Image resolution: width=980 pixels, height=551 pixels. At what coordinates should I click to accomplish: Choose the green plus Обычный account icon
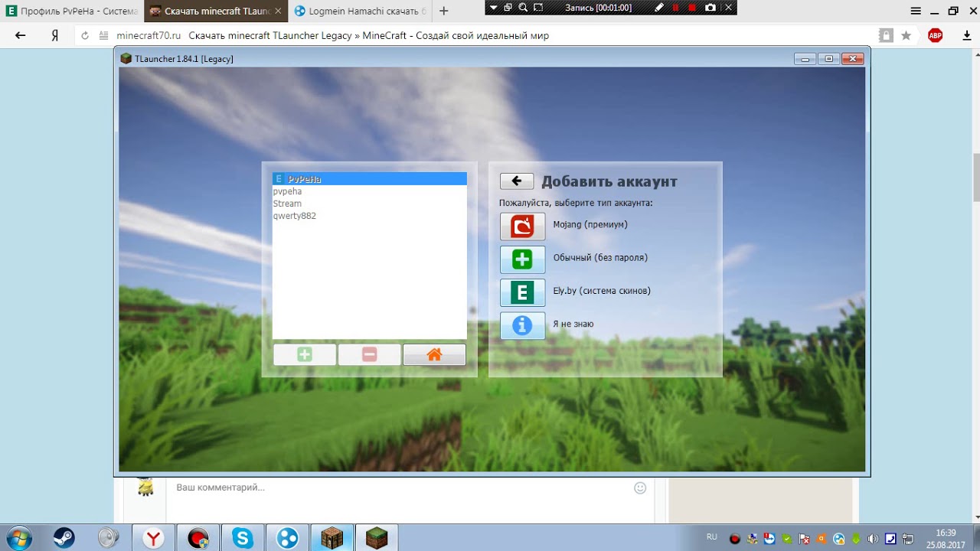[x=522, y=259]
